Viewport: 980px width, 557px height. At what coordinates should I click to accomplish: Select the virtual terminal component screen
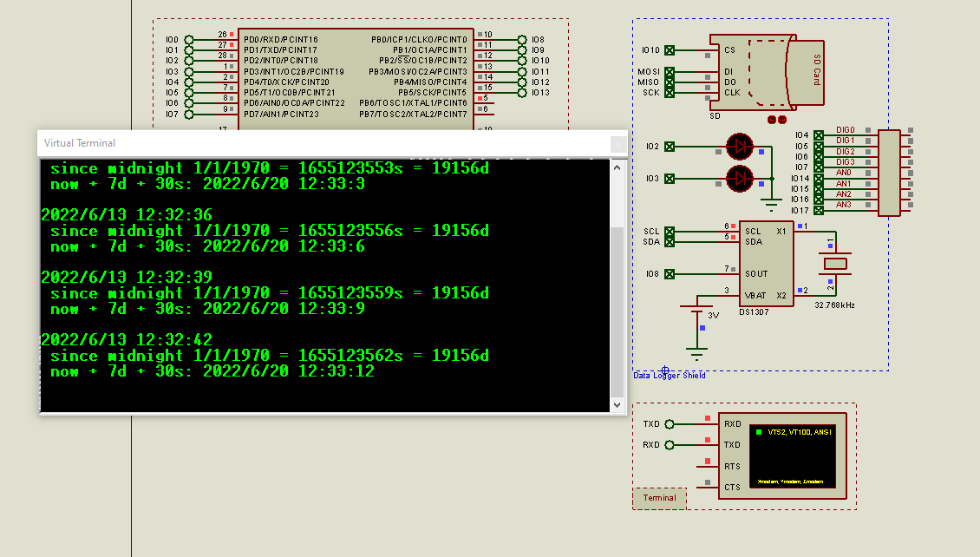pos(793,456)
